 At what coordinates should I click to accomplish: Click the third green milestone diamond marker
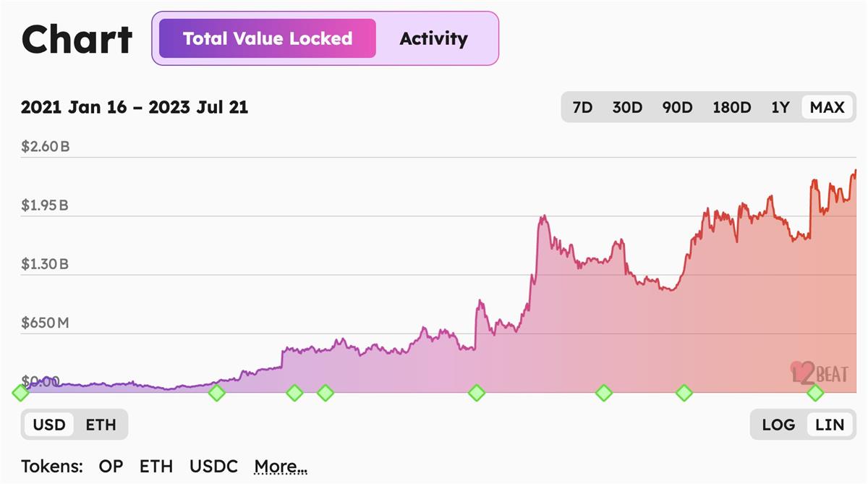pos(294,393)
